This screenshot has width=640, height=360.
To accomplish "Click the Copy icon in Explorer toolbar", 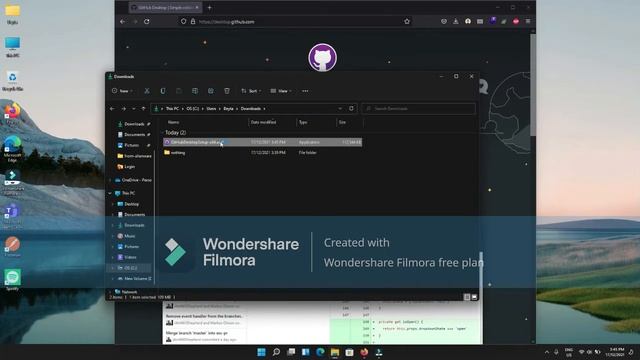I will click(x=162, y=91).
